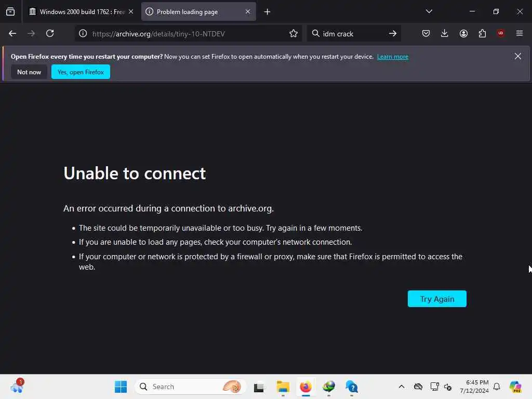Open notifications bell icon
Screen dimensions: 532x399
point(497,387)
